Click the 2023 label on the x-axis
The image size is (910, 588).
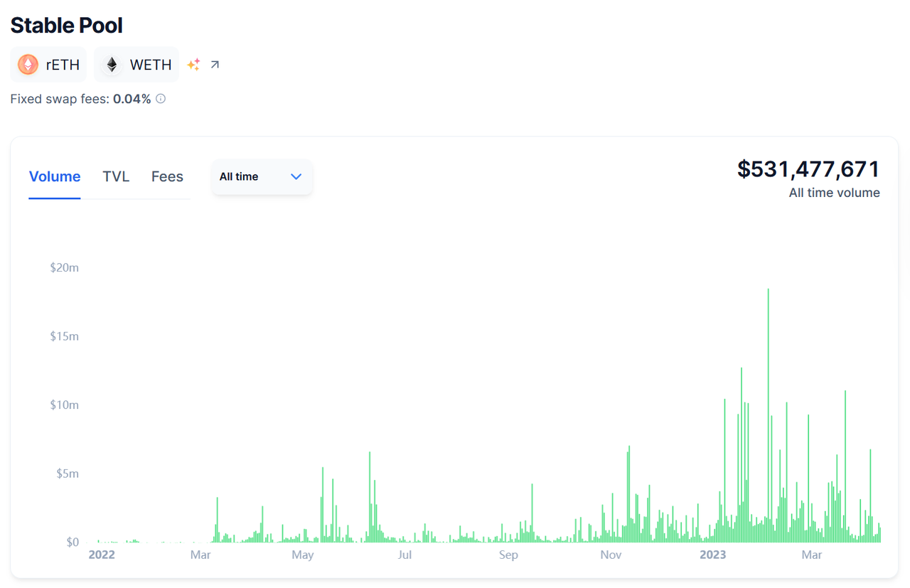pyautogui.click(x=713, y=555)
